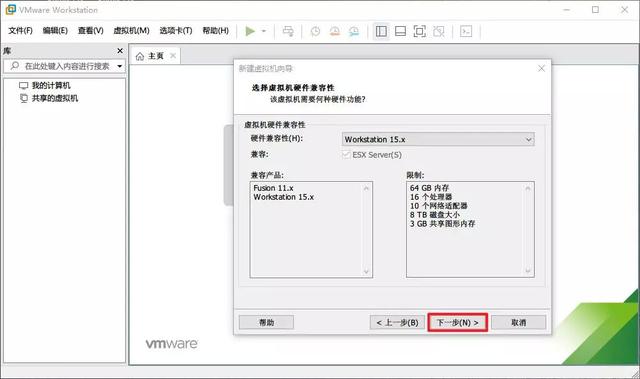Click the Manage Snapshots icon
The width and height of the screenshot is (640, 379).
[354, 31]
